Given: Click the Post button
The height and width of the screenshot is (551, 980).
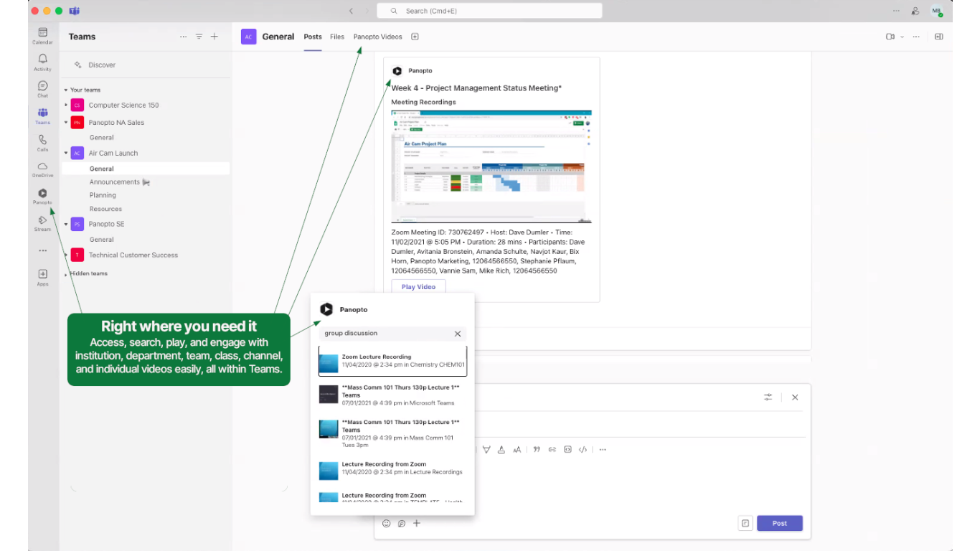Looking at the screenshot, I should pos(780,524).
